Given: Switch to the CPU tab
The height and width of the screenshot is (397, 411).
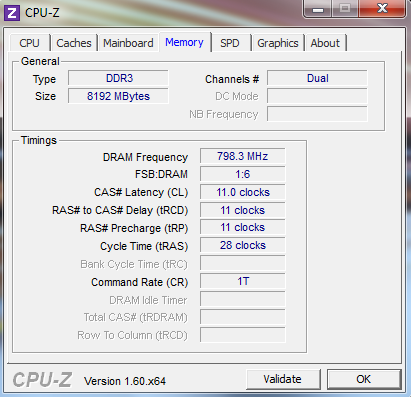Looking at the screenshot, I should click(29, 43).
